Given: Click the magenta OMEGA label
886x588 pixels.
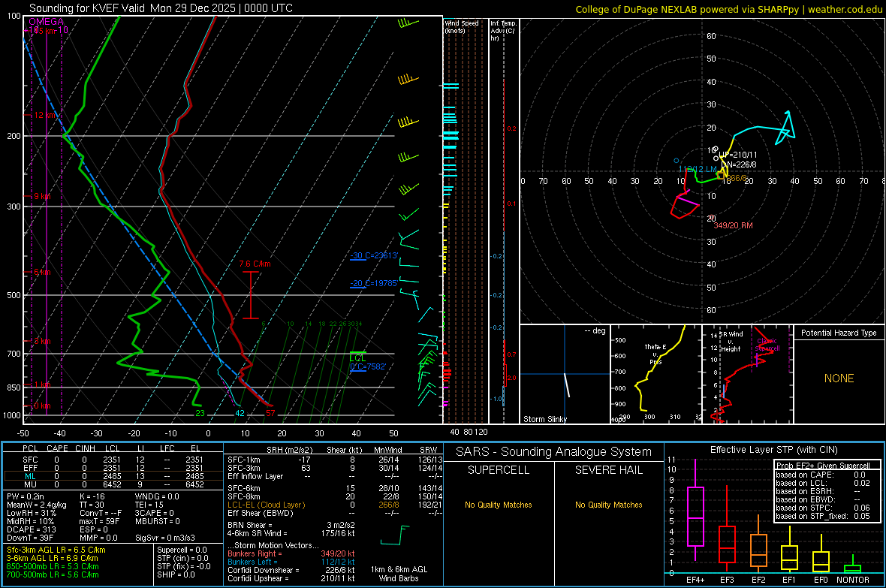Looking at the screenshot, I should (x=47, y=22).
